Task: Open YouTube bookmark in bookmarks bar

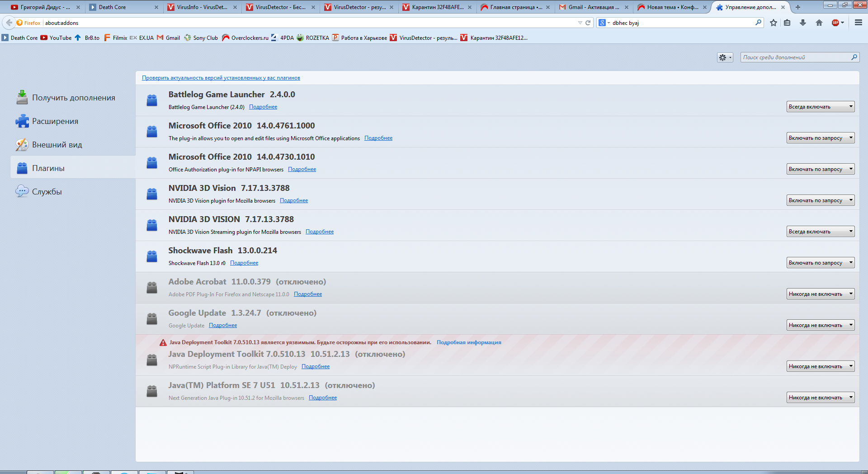Action: [56, 38]
